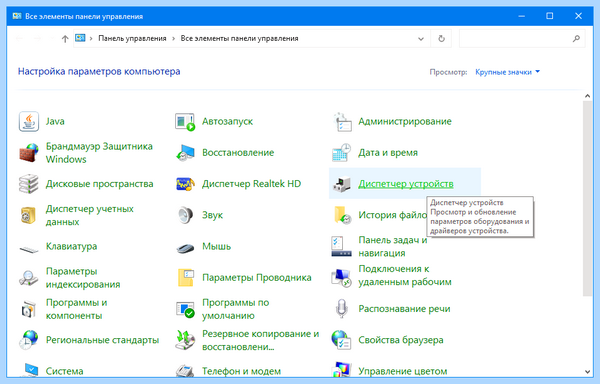This screenshot has height=384, width=600.
Task: Click the Мышь link text
Action: 217,246
